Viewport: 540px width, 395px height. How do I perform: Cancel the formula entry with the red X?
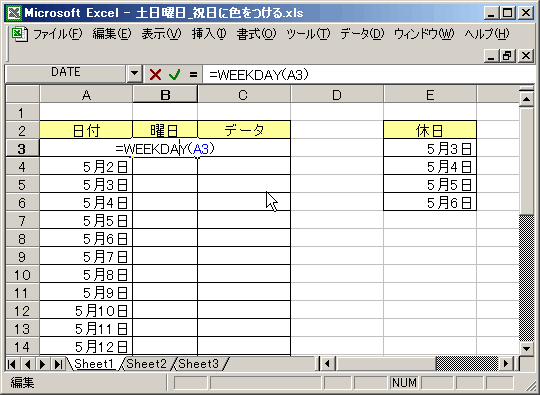pos(155,74)
